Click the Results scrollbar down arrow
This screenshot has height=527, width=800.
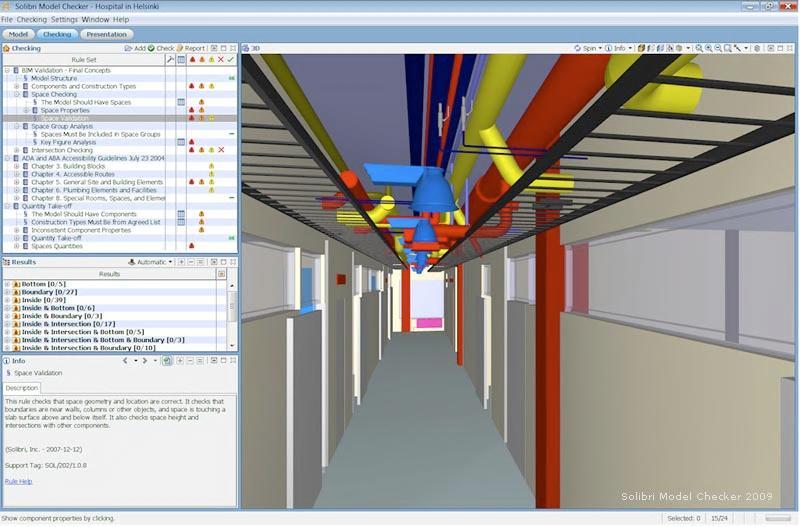[232, 346]
